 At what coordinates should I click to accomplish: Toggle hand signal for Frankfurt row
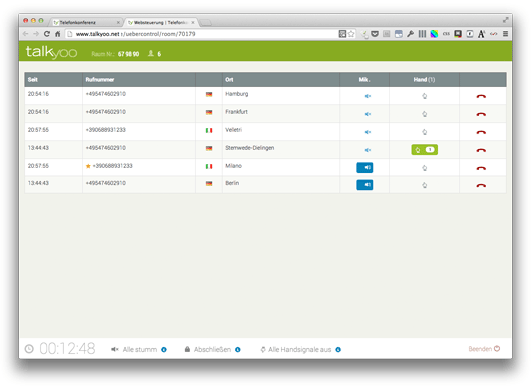[x=424, y=114]
